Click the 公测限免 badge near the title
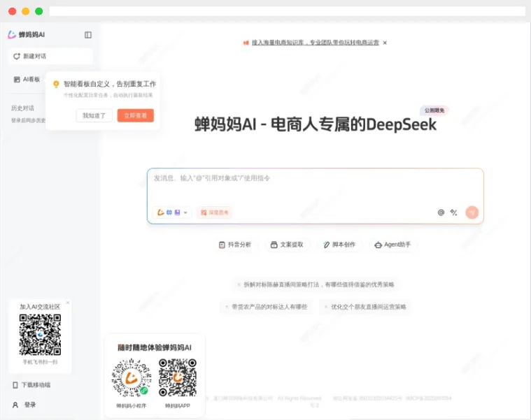531x420 pixels. 434,110
